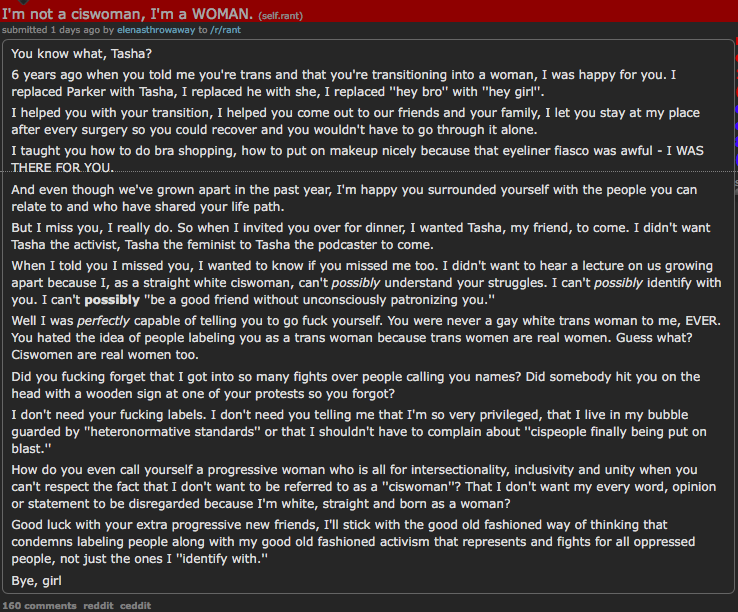Image resolution: width=738 pixels, height=612 pixels.
Task: Click the paragraph starting "I taught you how"
Action: point(357,159)
